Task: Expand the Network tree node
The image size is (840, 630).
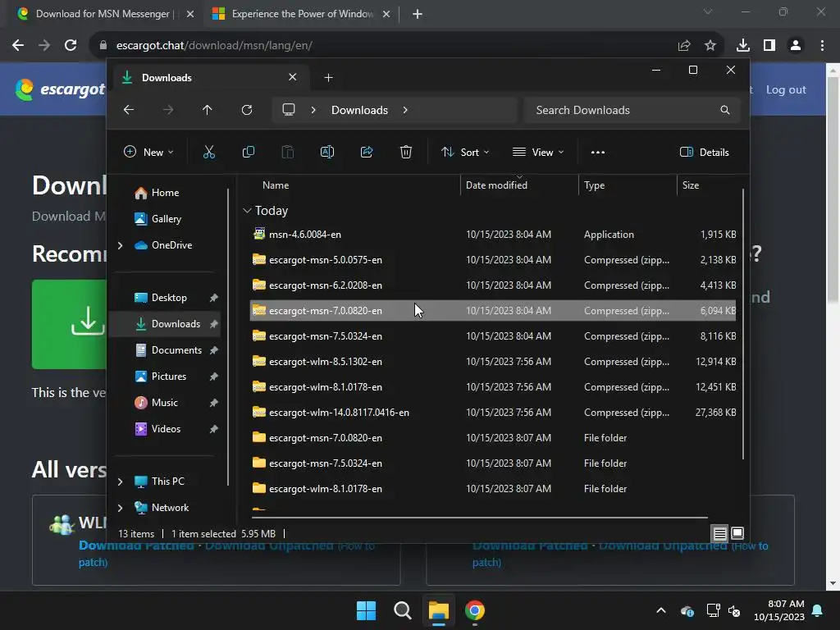Action: point(120,508)
